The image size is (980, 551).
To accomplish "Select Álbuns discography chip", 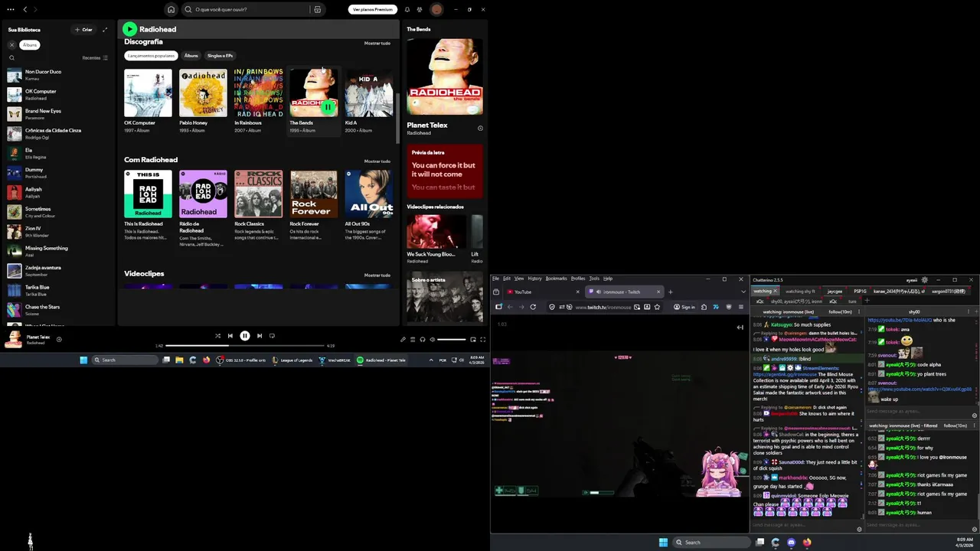I will pyautogui.click(x=191, y=56).
